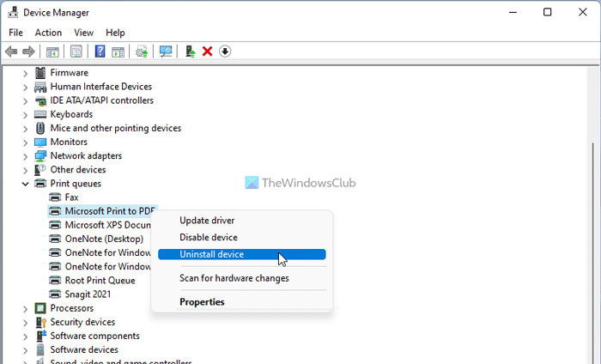The height and width of the screenshot is (364, 601).
Task: Open the Help menu
Action: tap(115, 33)
